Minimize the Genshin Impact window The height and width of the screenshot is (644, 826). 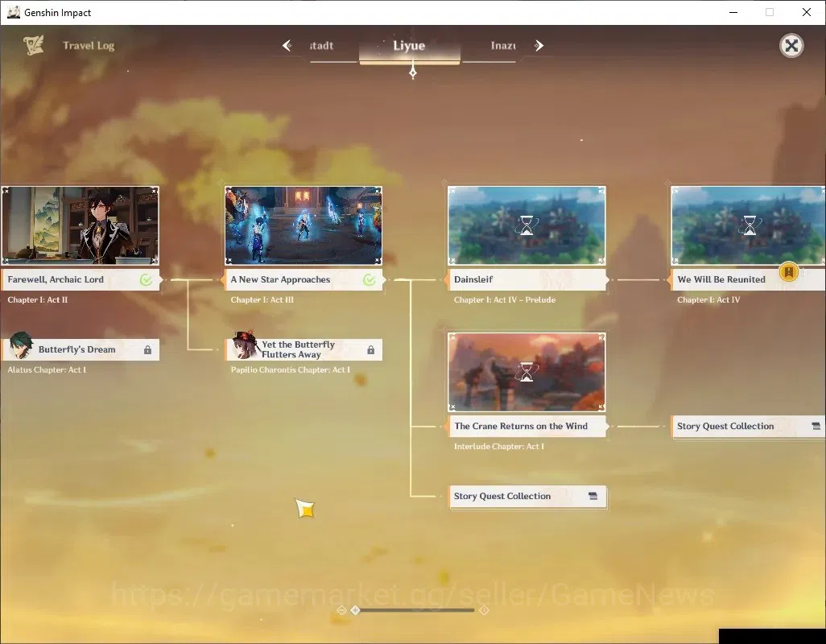733,12
